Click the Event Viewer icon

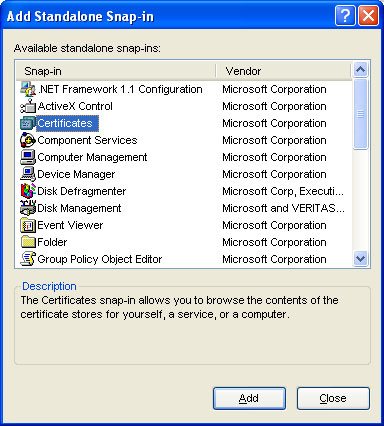28,225
